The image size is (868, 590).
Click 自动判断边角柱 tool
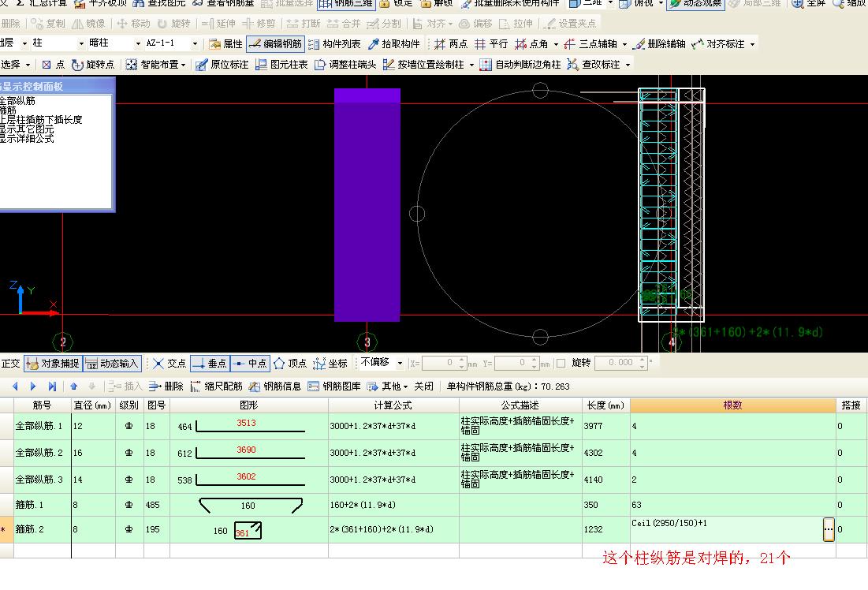520,65
